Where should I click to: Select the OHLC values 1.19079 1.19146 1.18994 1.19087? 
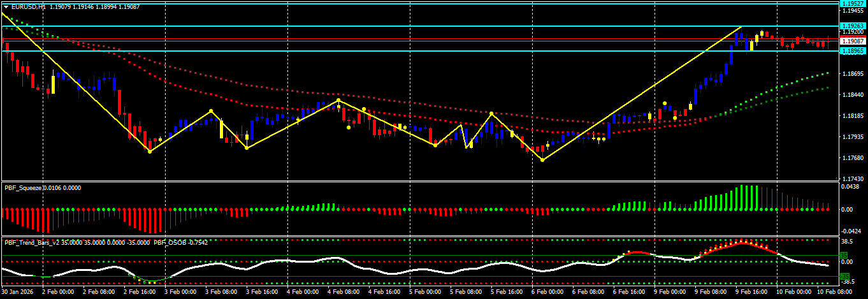coord(94,6)
